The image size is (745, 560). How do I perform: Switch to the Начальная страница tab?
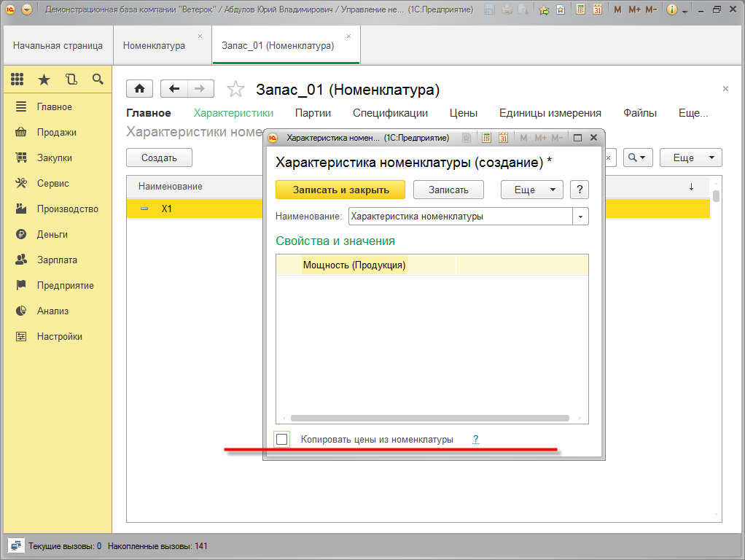tap(58, 46)
